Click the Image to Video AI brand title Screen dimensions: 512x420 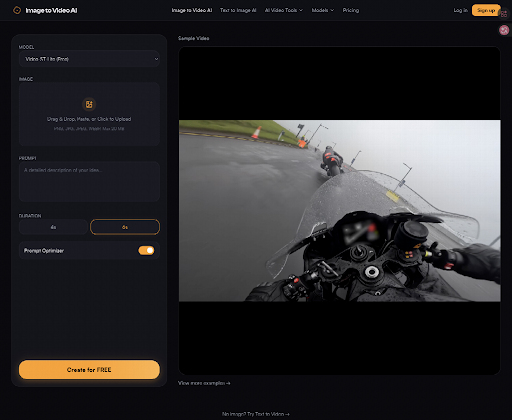51,10
